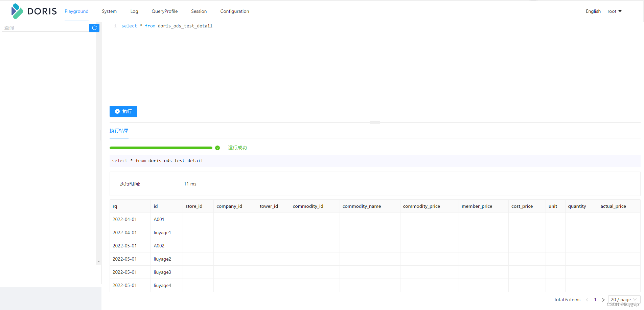The height and width of the screenshot is (310, 644).
Task: Click the refresh icon beside the search box
Action: pos(94,27)
